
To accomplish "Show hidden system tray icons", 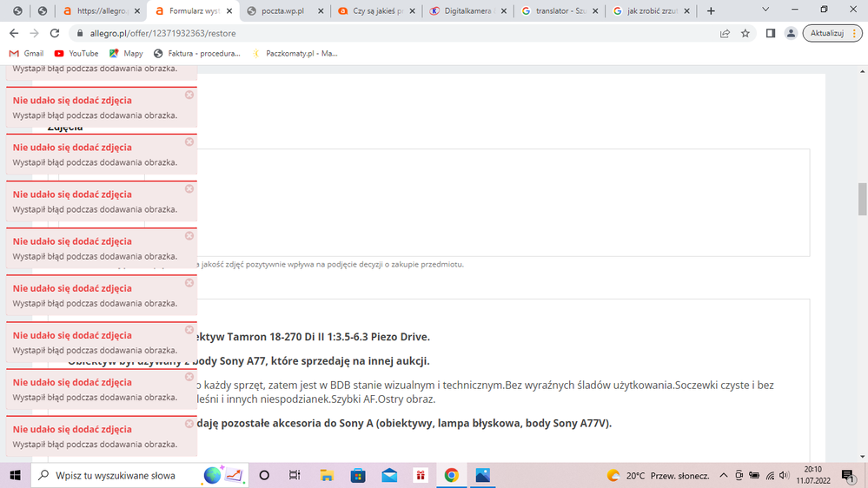I will tap(723, 476).
